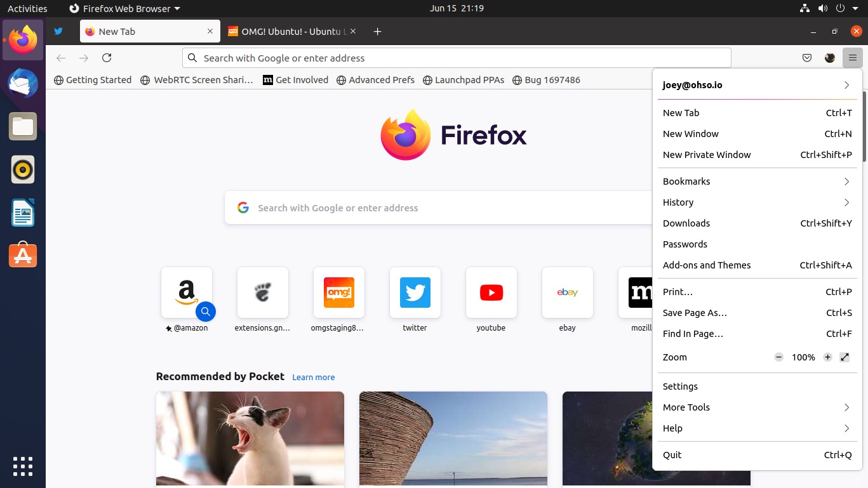This screenshot has height=488, width=868.
Task: Choose New Private Window from menu
Action: pos(757,155)
